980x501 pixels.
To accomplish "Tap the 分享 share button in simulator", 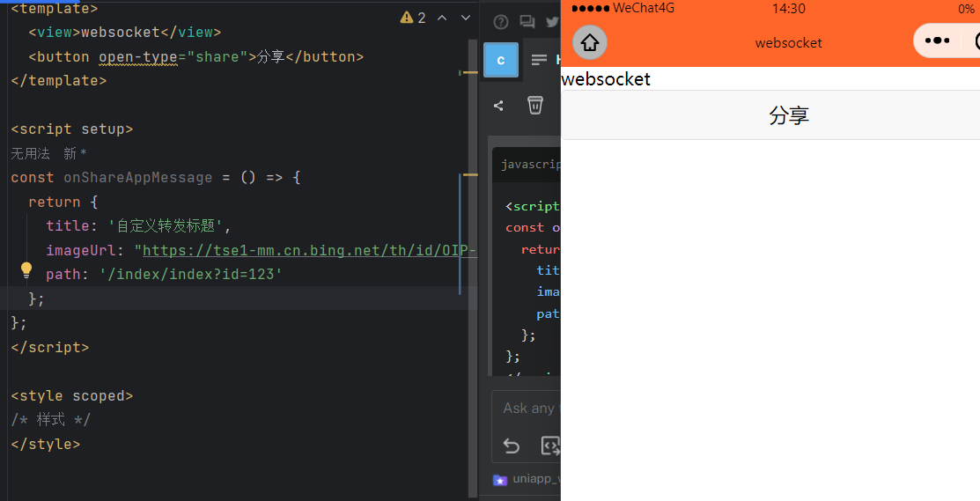I will [x=770, y=115].
